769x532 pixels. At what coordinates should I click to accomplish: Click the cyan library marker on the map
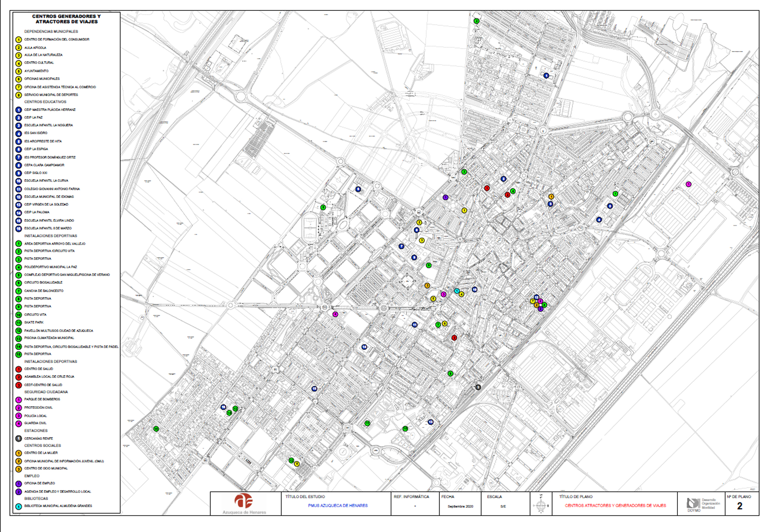click(457, 291)
